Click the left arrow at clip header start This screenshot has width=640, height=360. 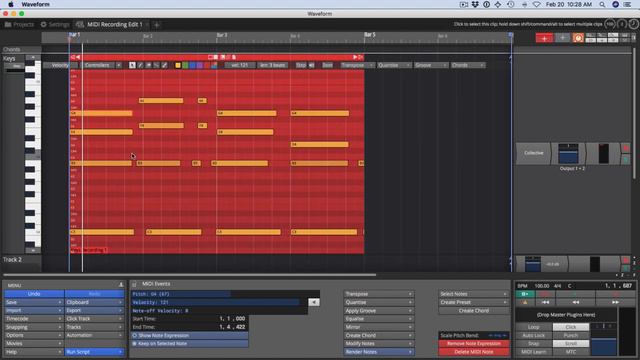pos(78,57)
